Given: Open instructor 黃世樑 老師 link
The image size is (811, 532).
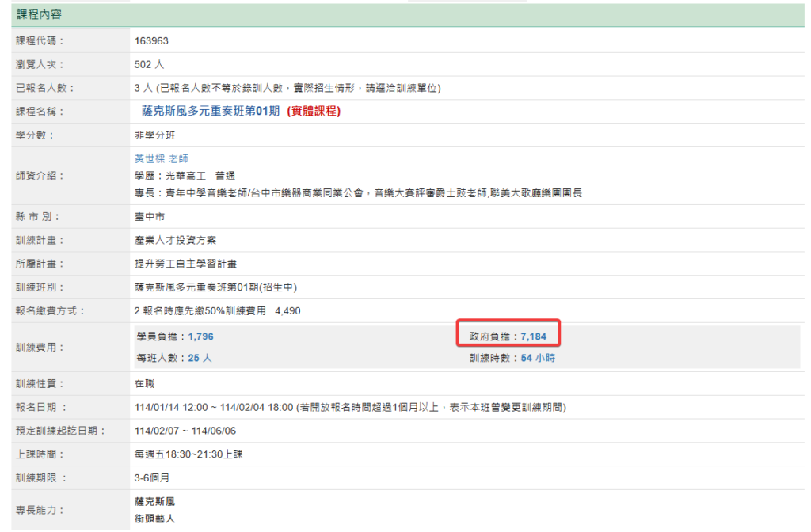Looking at the screenshot, I should 162,158.
